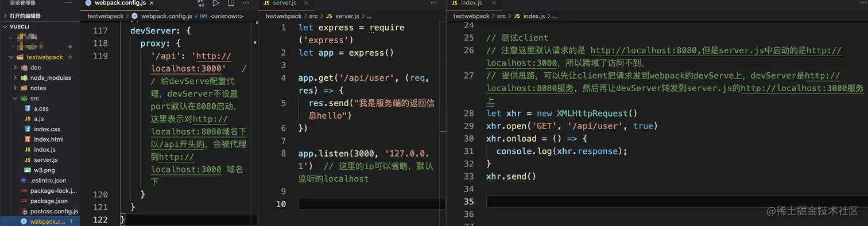Run the code with the play icon
The height and width of the screenshot is (226, 868).
pos(216,3)
